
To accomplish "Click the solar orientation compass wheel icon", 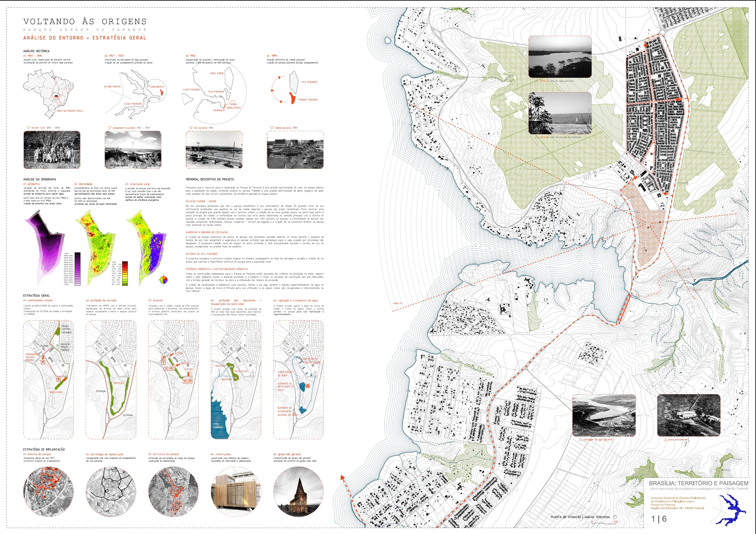I will (x=163, y=280).
